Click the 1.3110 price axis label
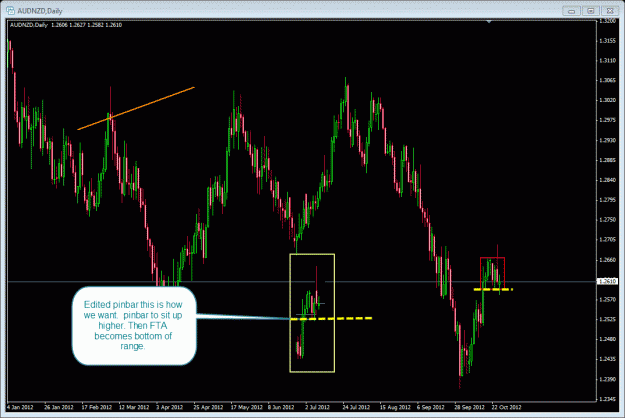The height and width of the screenshot is (418, 625). tap(607, 61)
